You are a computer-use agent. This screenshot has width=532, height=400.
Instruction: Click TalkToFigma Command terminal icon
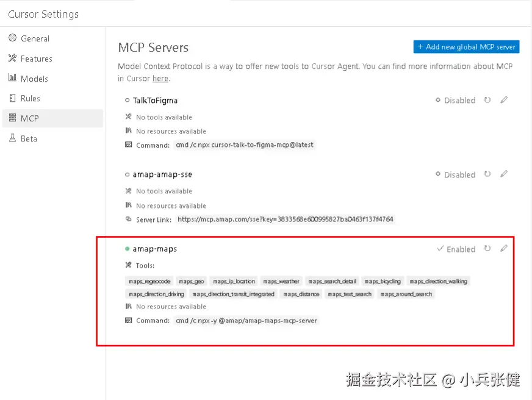click(128, 145)
